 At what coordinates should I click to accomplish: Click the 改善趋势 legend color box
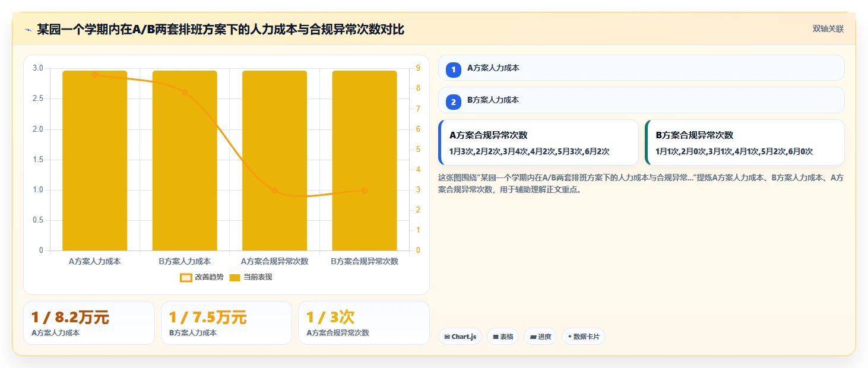tap(186, 278)
